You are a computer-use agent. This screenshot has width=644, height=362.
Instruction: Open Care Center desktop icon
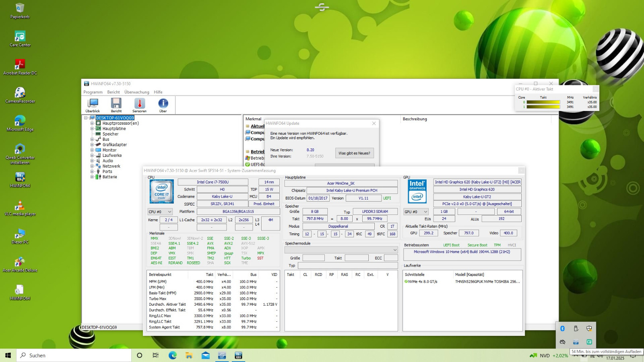tap(20, 39)
